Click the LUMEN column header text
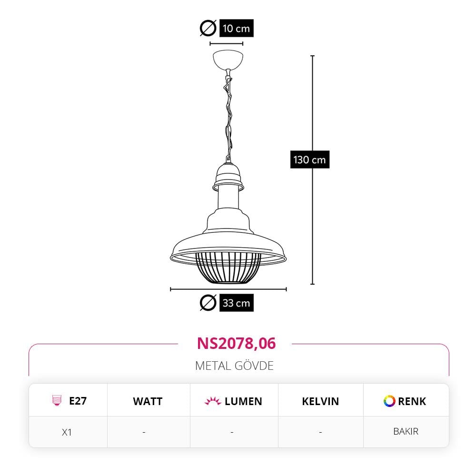The width and height of the screenshot is (476, 476). (x=243, y=401)
